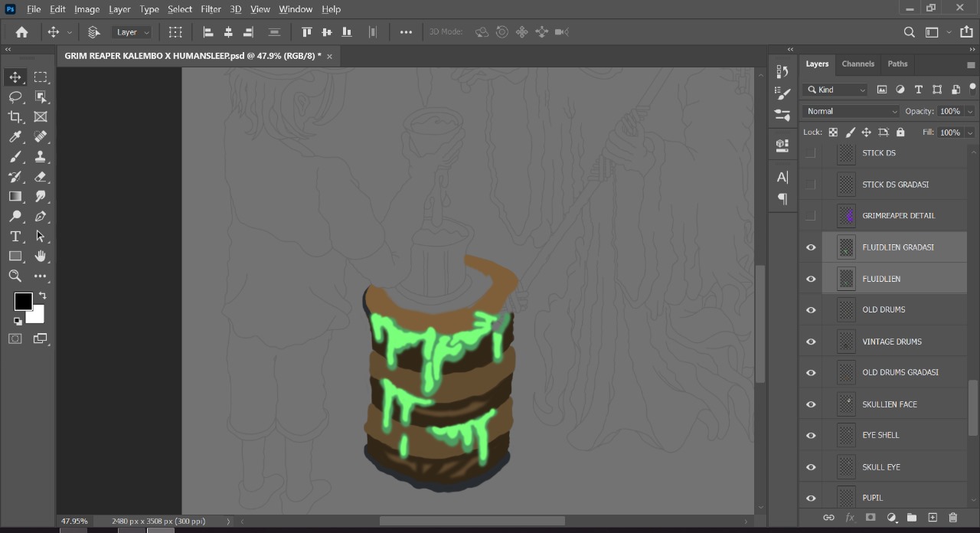980x533 pixels.
Task: Open the layer filter Kind dropdown
Action: point(835,90)
